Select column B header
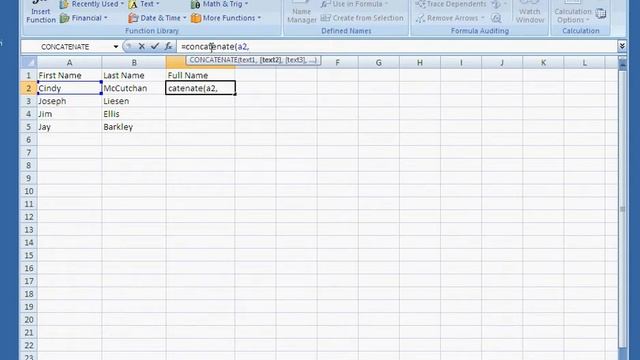This screenshot has width=640, height=360. click(134, 62)
